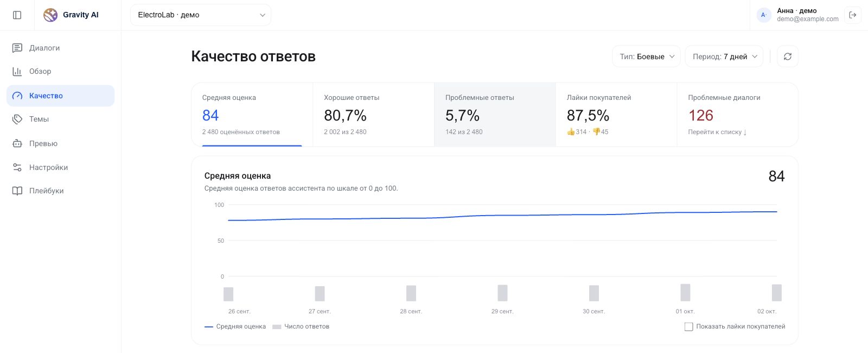Select Качество menu item

[x=60, y=96]
